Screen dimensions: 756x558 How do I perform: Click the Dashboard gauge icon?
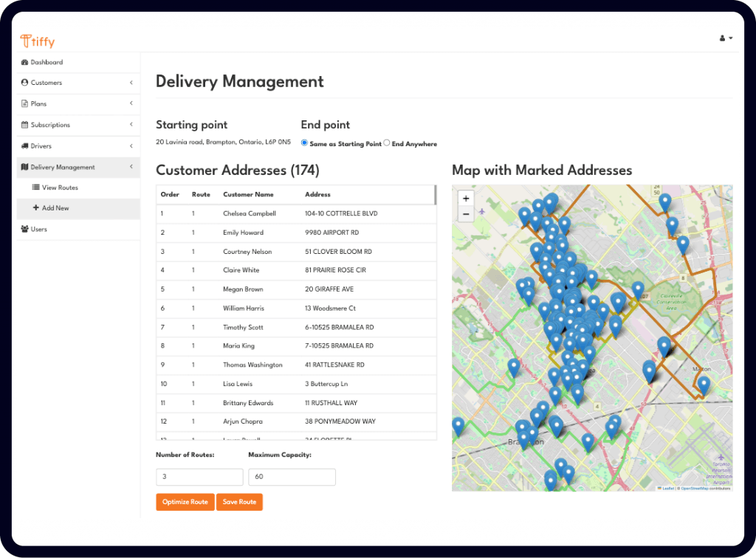coord(24,63)
